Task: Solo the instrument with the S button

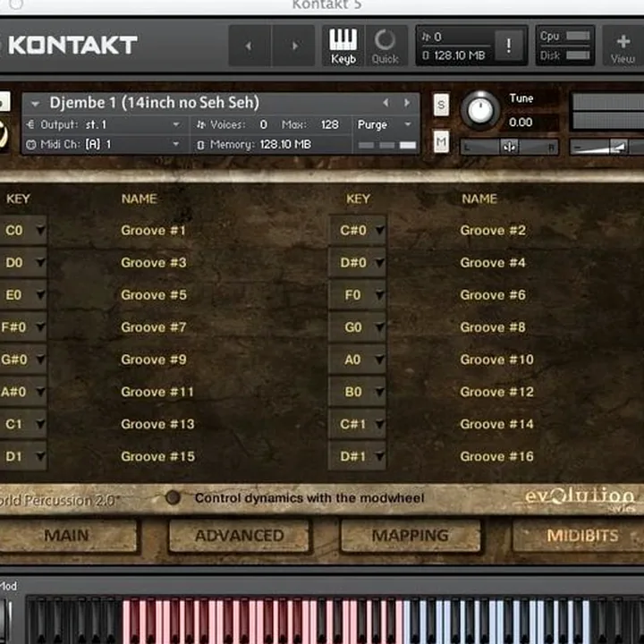Action: (x=441, y=105)
